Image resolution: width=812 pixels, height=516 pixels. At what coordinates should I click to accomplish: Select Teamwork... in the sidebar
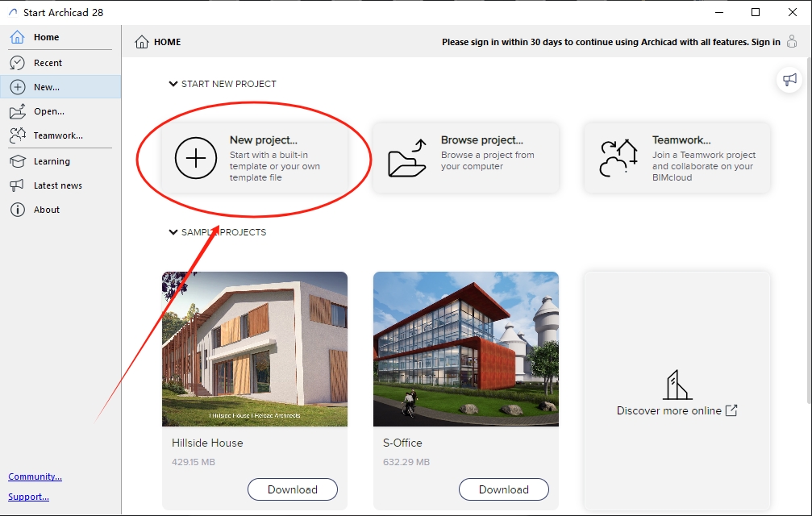[60, 135]
